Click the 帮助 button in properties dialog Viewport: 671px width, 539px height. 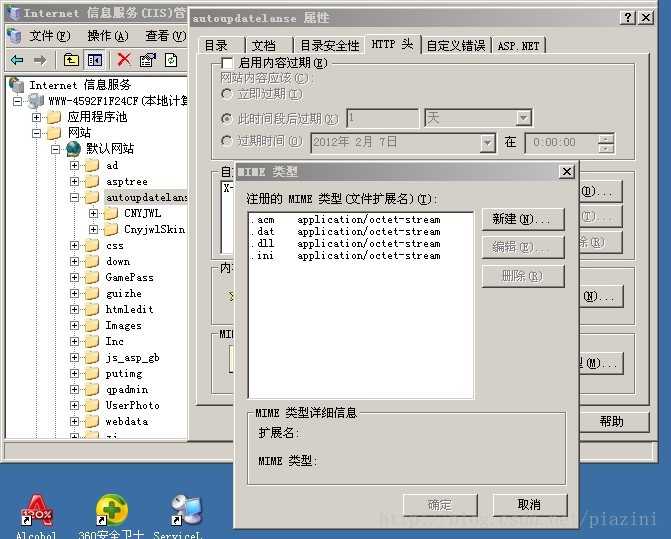(612, 422)
